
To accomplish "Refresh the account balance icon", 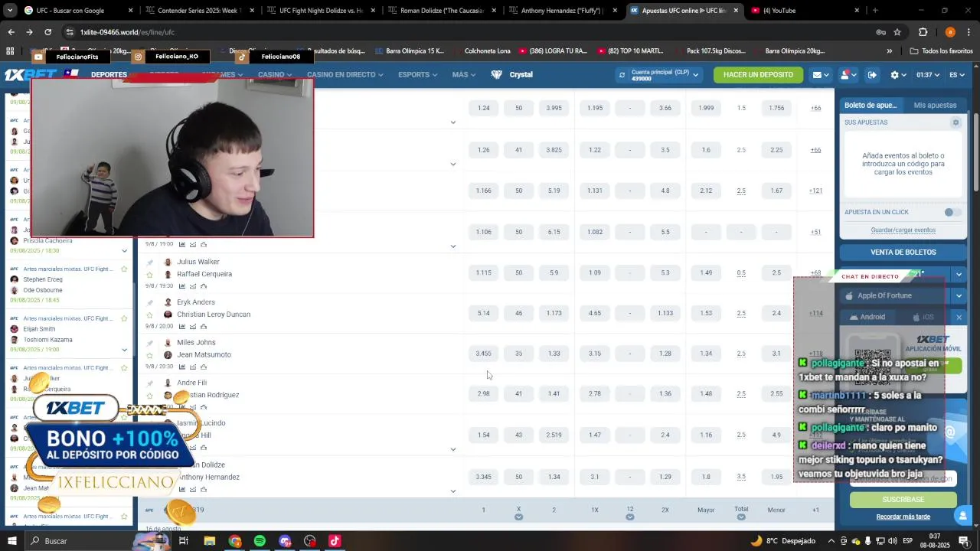I will (x=622, y=75).
